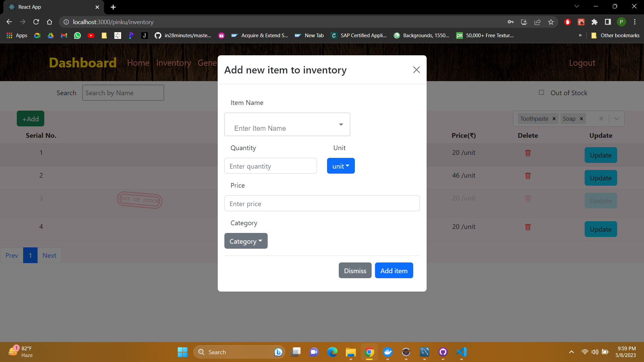Open the trash delete icon for Serial 1
Screen dimensions: 644x362
coord(528,153)
